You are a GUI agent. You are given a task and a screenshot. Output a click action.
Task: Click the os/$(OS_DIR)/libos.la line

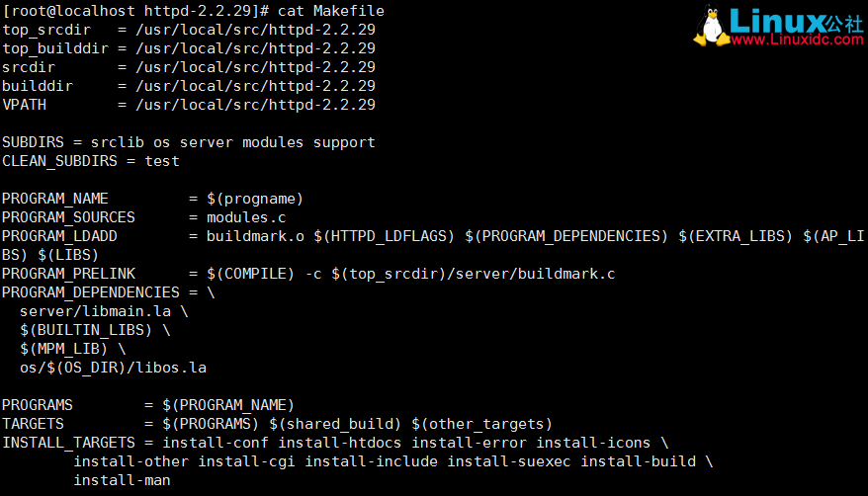(113, 369)
